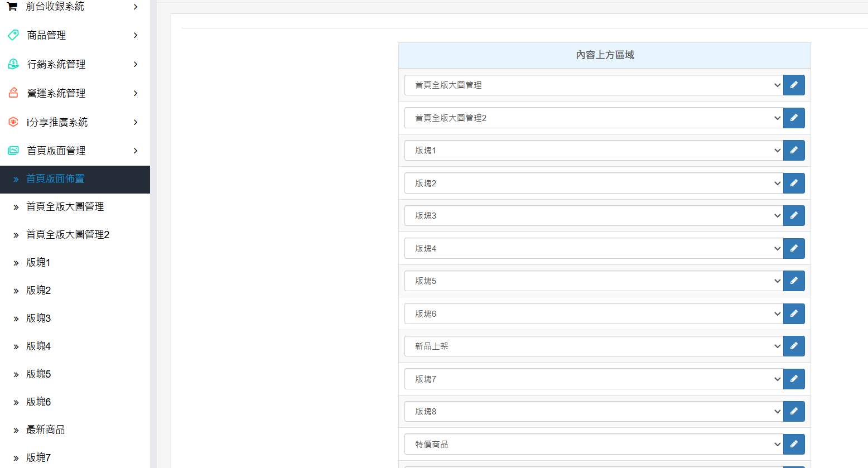Click pencil edit button for 版塊8
Screen dimensions: 868x468
[x=794, y=412]
